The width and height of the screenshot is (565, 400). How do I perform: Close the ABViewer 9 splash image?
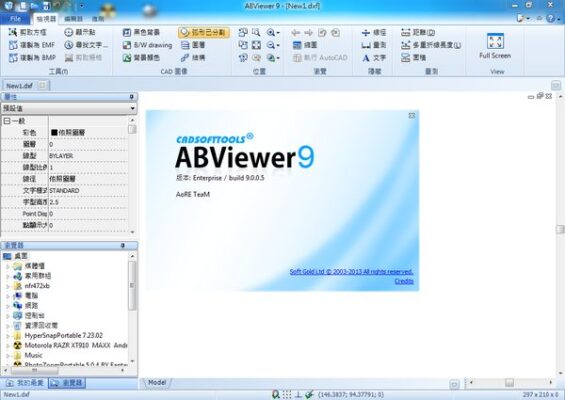pyautogui.click(x=412, y=116)
